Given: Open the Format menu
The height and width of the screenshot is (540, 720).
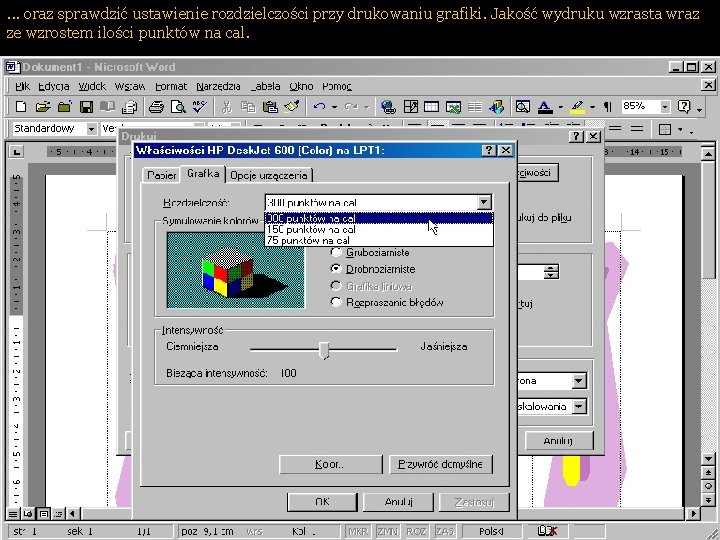Looking at the screenshot, I should [171, 86].
